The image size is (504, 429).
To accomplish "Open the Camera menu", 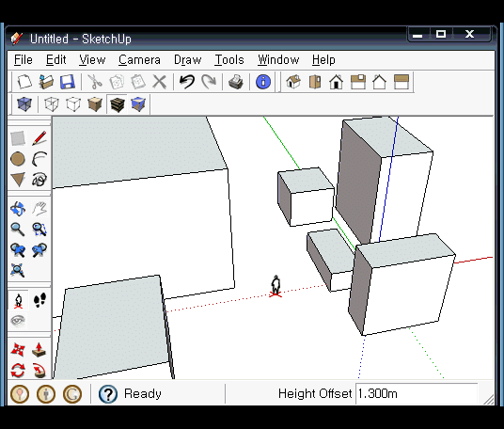I will [139, 60].
